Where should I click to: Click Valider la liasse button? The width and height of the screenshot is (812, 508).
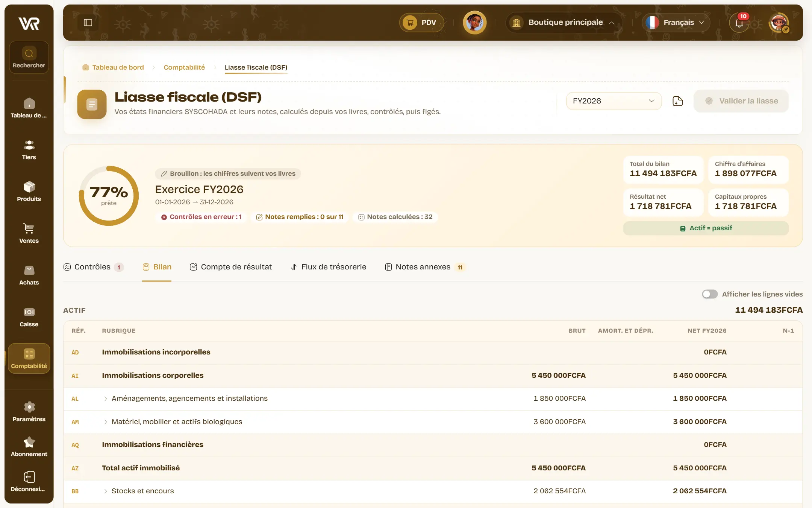click(x=741, y=101)
